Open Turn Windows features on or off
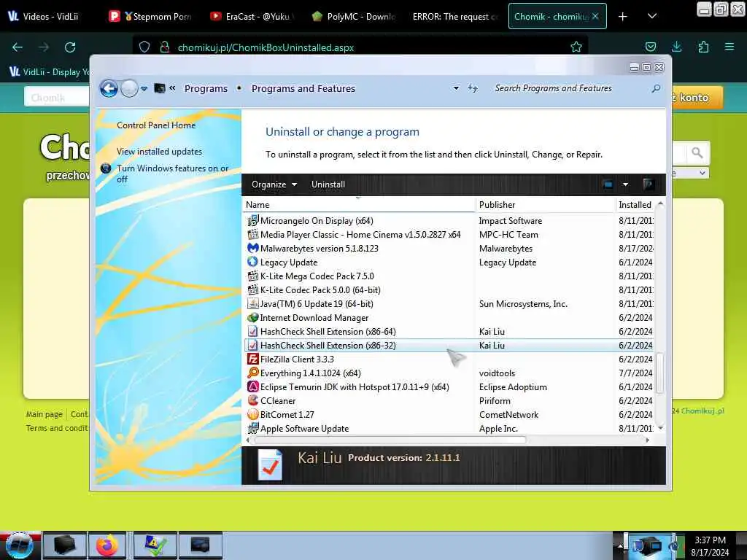The height and width of the screenshot is (560, 747). click(x=172, y=174)
